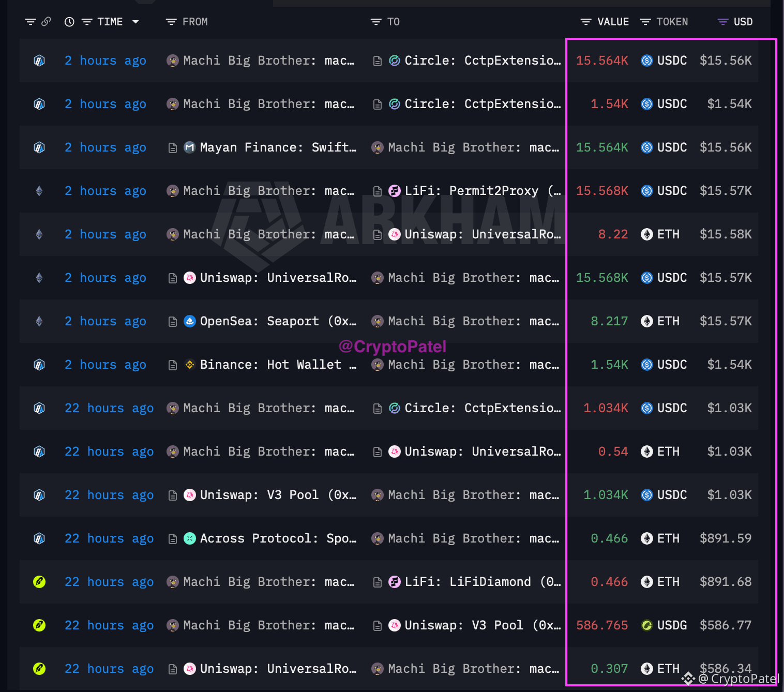This screenshot has height=692, width=784.
Task: Click the ETH token icon in the 0.54 ETH row
Action: point(647,452)
